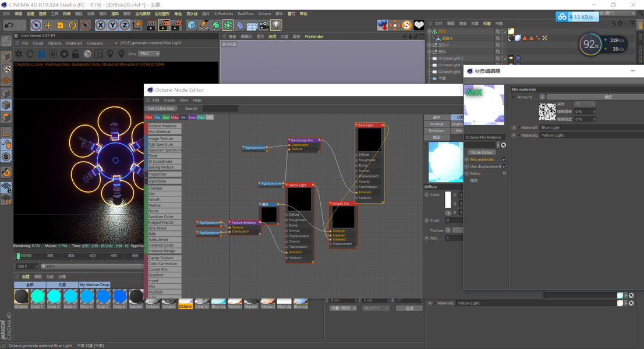
Task: Toggle the X axis lock
Action: (100, 25)
